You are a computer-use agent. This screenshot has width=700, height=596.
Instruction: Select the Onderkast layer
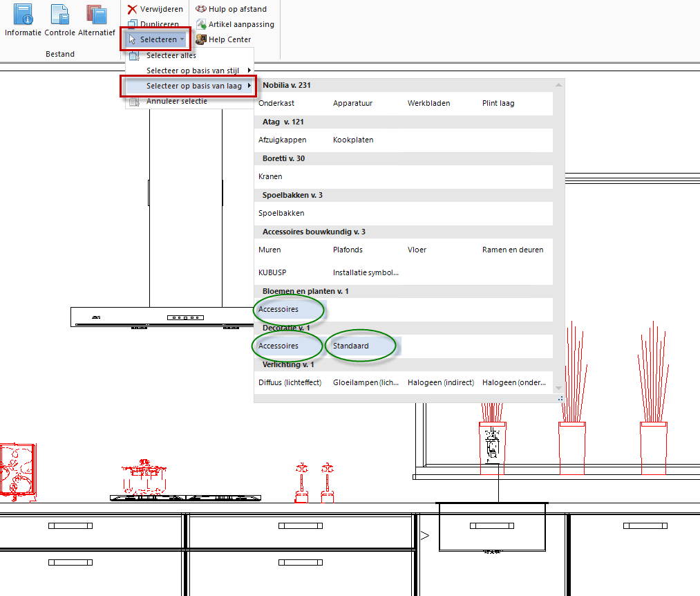(276, 103)
